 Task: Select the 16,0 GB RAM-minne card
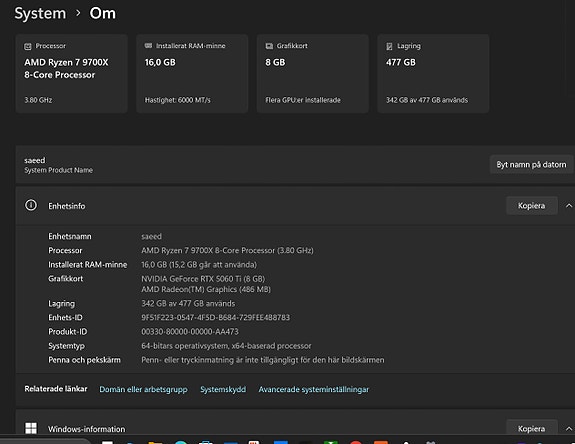coord(192,74)
